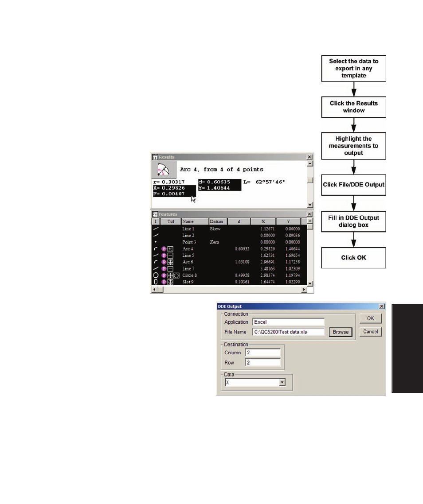Click the boxed tolerance symbol on the Arc 4 row
Image resolution: width=423 pixels, height=504 pixels.
(171, 249)
